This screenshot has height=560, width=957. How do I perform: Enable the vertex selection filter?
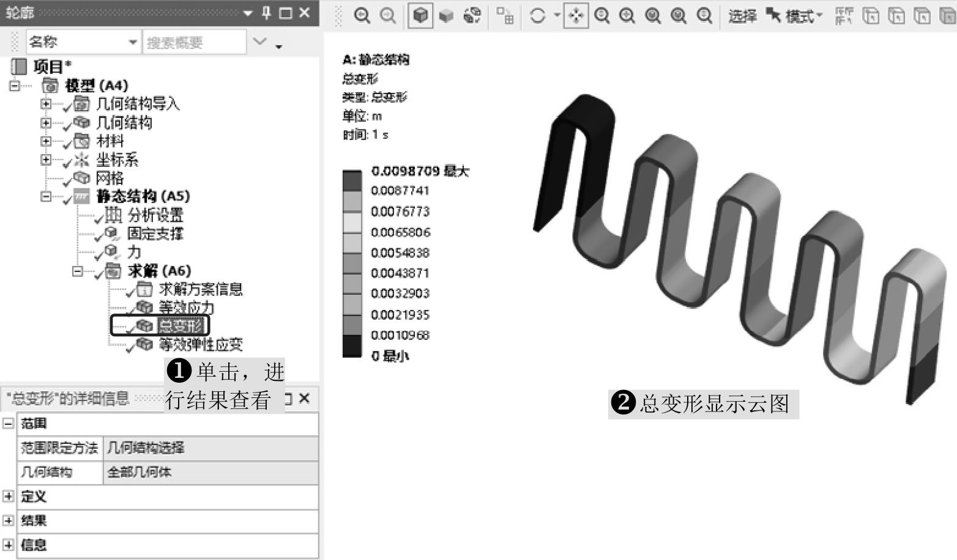[871, 16]
